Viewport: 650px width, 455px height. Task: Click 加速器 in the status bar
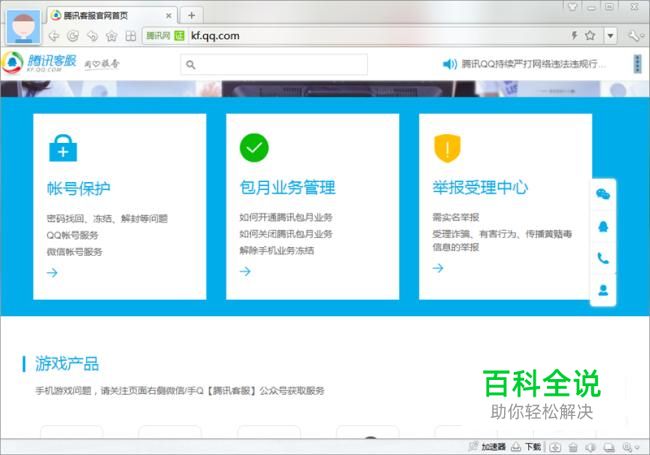(493, 447)
